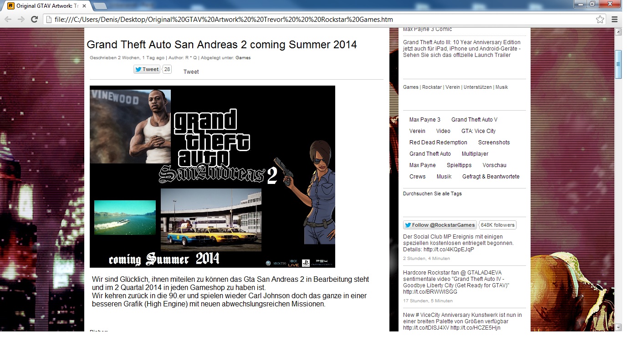Reload the page with refresh icon
Screen dimensions: 644x346
34,20
